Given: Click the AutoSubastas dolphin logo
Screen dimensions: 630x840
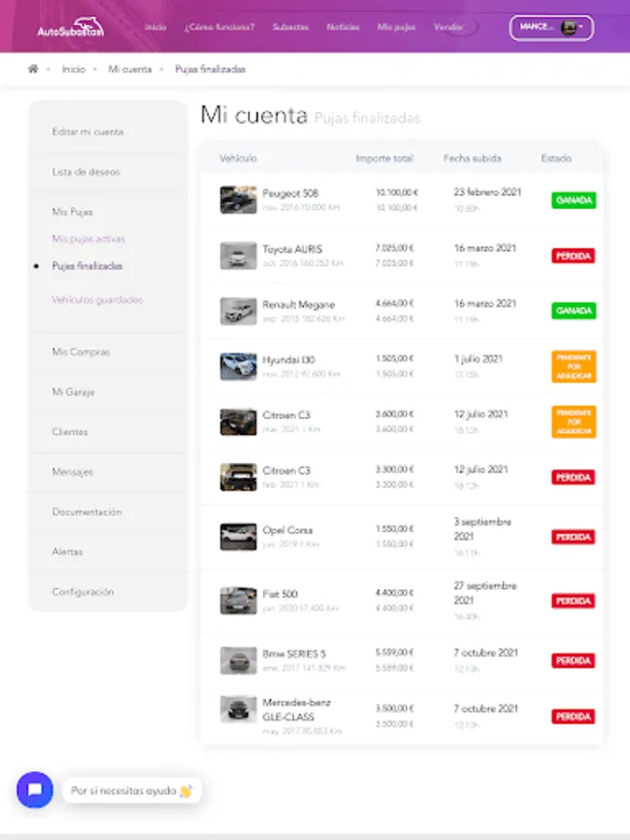Looking at the screenshot, I should [71, 27].
